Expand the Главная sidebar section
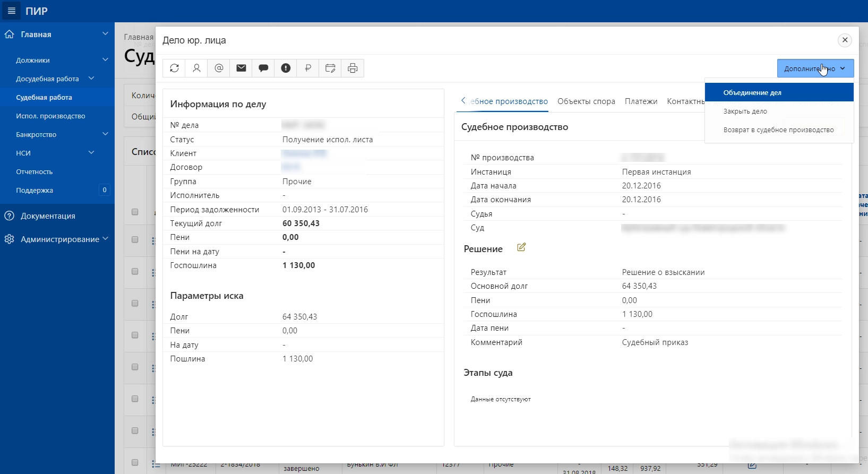The image size is (868, 474). coord(105,34)
